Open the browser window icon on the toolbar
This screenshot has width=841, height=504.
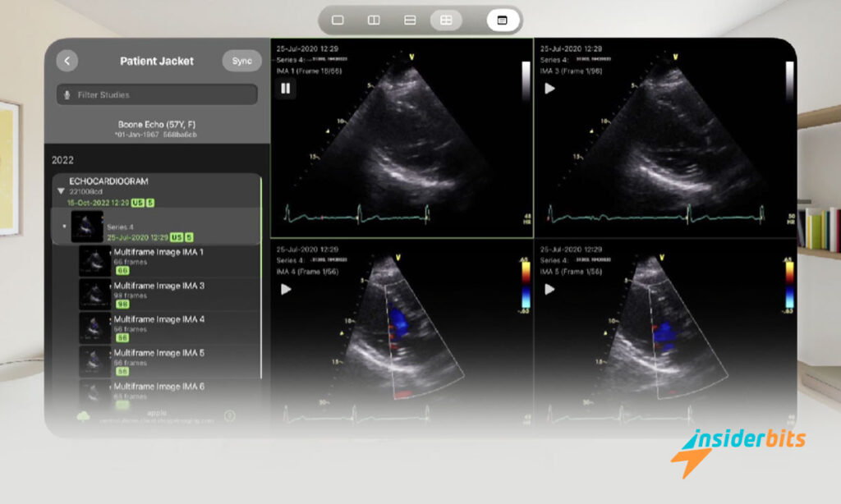pyautogui.click(x=501, y=19)
